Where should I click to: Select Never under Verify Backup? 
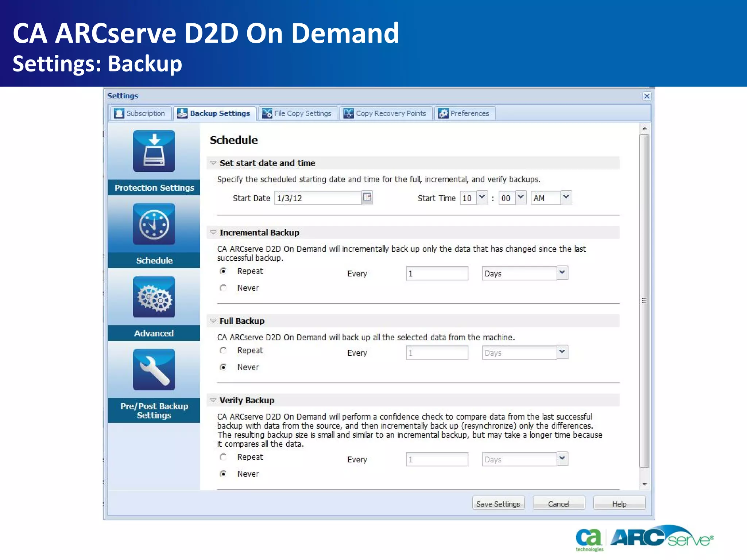(223, 474)
